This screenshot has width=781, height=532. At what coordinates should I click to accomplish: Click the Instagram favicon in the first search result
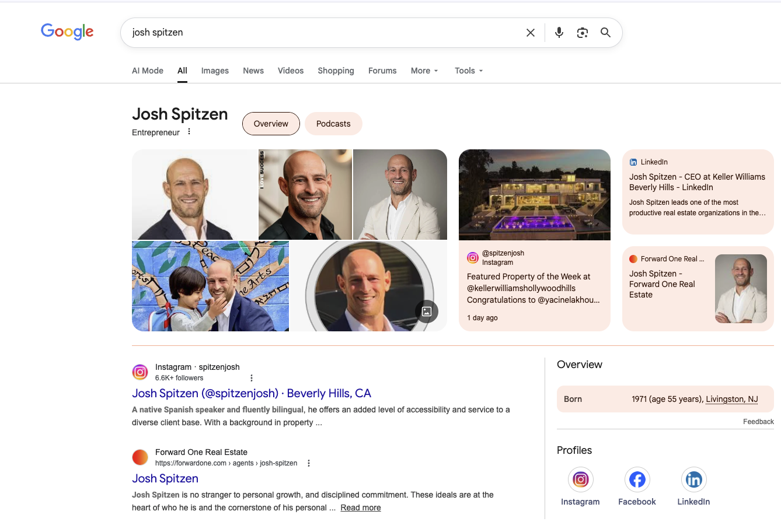[140, 372]
